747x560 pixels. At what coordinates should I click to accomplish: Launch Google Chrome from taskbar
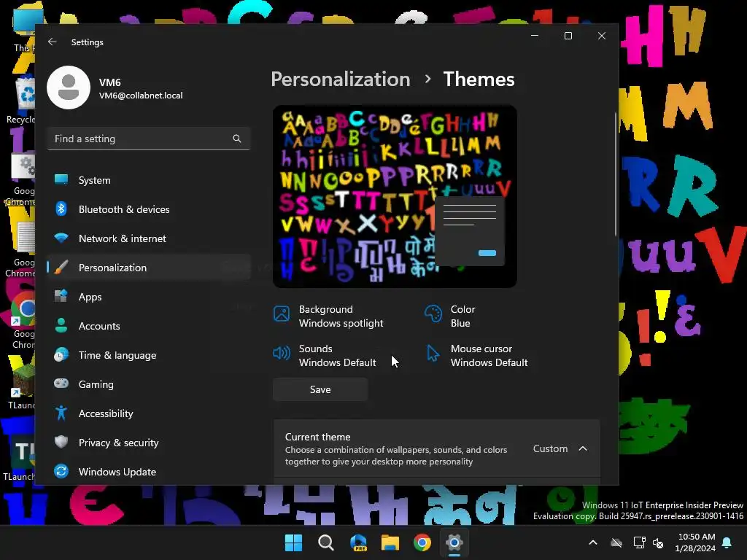click(422, 542)
